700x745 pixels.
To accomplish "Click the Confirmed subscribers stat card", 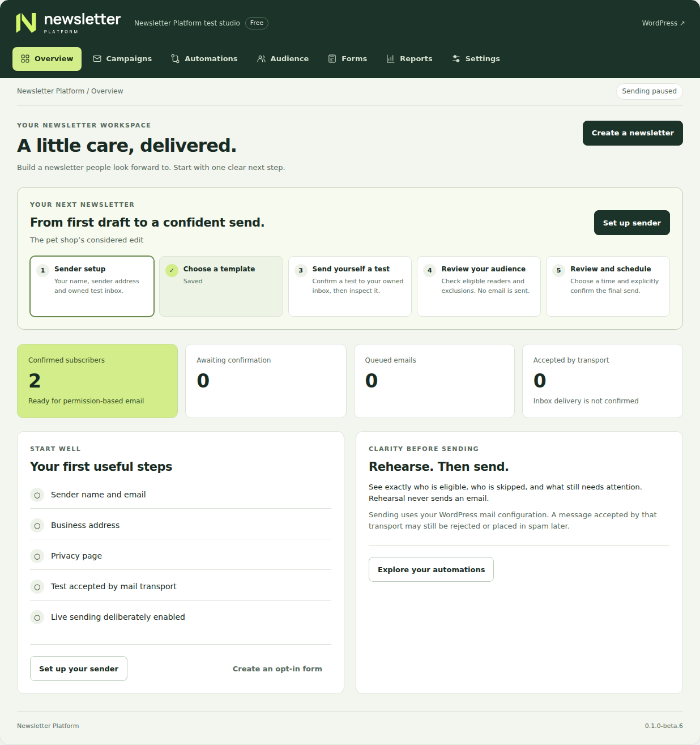I will tap(97, 381).
